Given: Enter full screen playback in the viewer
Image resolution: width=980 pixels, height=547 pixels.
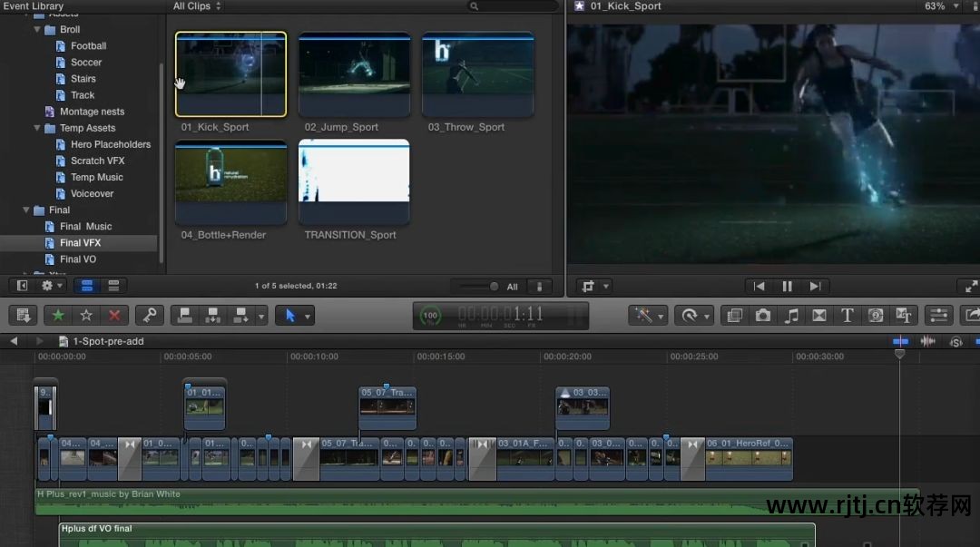Looking at the screenshot, I should tap(971, 287).
